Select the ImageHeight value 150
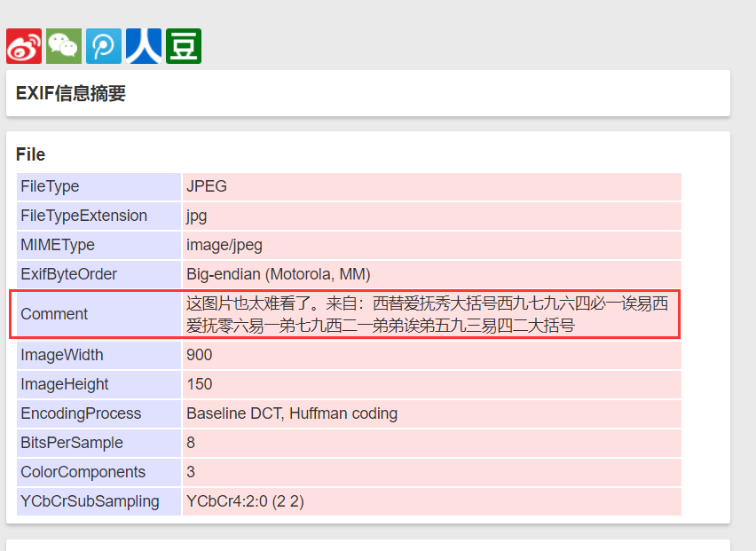The height and width of the screenshot is (551, 756). (x=196, y=383)
